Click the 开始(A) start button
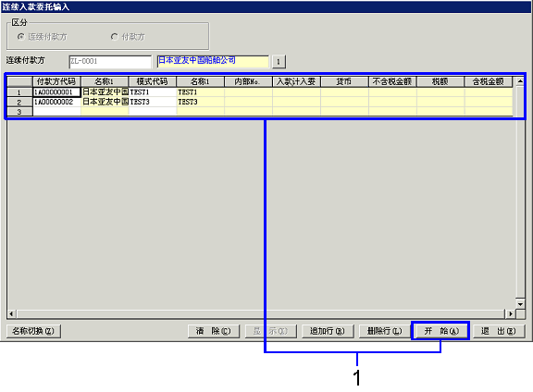Viewport: 533px width, 392px height. click(440, 331)
